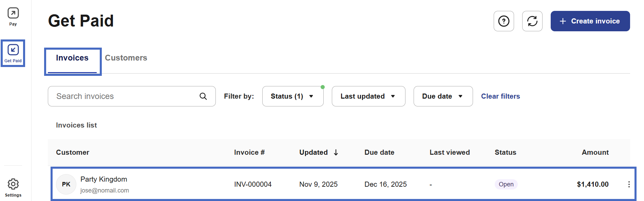Click the Create invoice button
This screenshot has width=644, height=201.
coord(590,21)
